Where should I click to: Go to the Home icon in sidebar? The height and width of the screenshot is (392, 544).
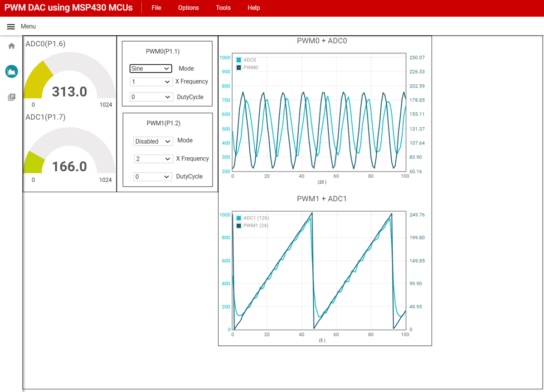pos(12,46)
